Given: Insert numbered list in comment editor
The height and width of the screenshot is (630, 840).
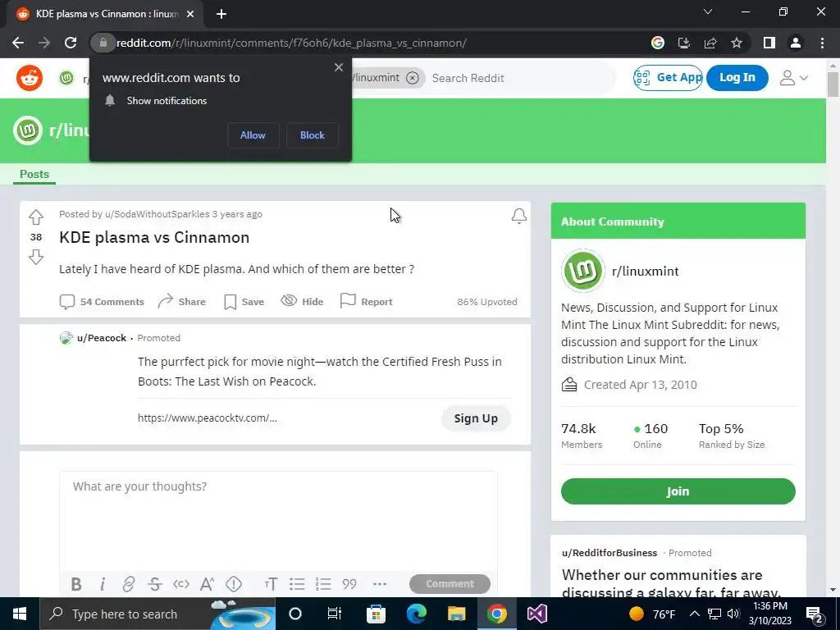Looking at the screenshot, I should click(x=323, y=584).
